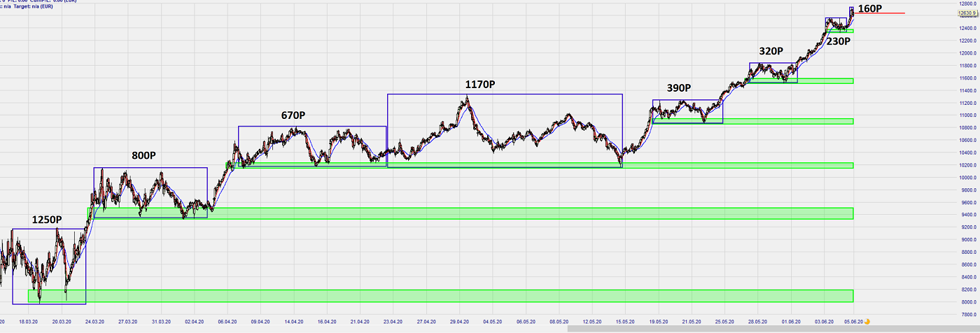Click the 23.04.20 date axis label

pos(392,322)
